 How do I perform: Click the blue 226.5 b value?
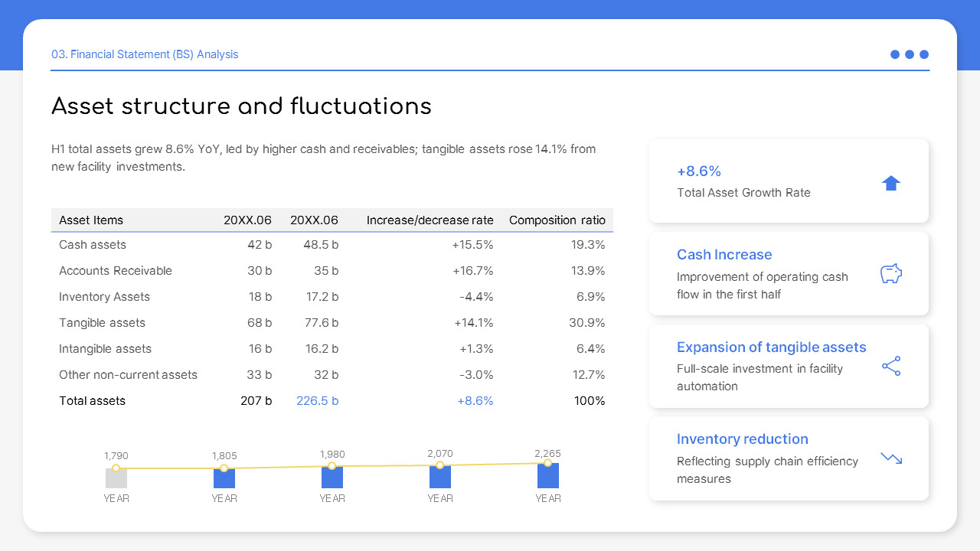pyautogui.click(x=317, y=400)
